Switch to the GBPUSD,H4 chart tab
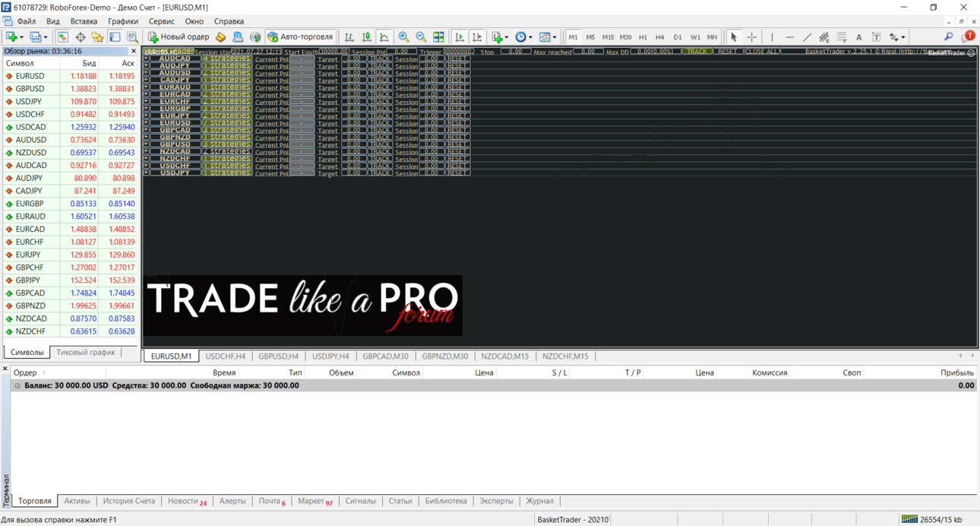Viewport: 980px width, 526px height. tap(278, 356)
